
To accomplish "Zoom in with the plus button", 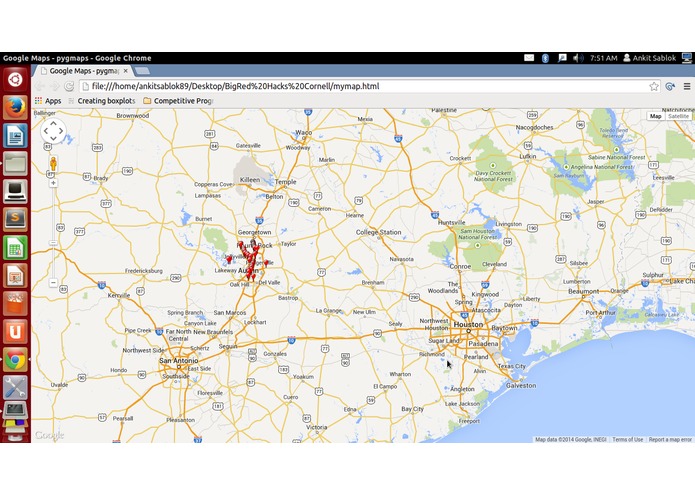I will coord(53,183).
